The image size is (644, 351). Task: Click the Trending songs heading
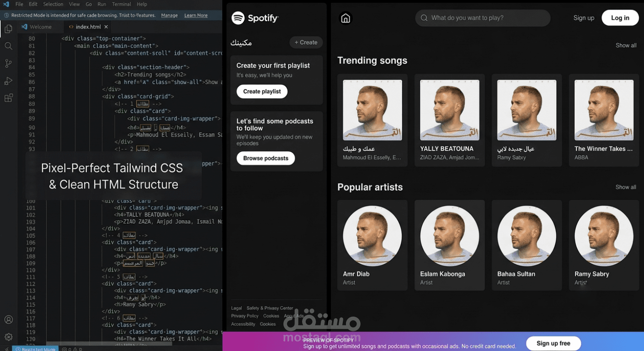coord(372,60)
